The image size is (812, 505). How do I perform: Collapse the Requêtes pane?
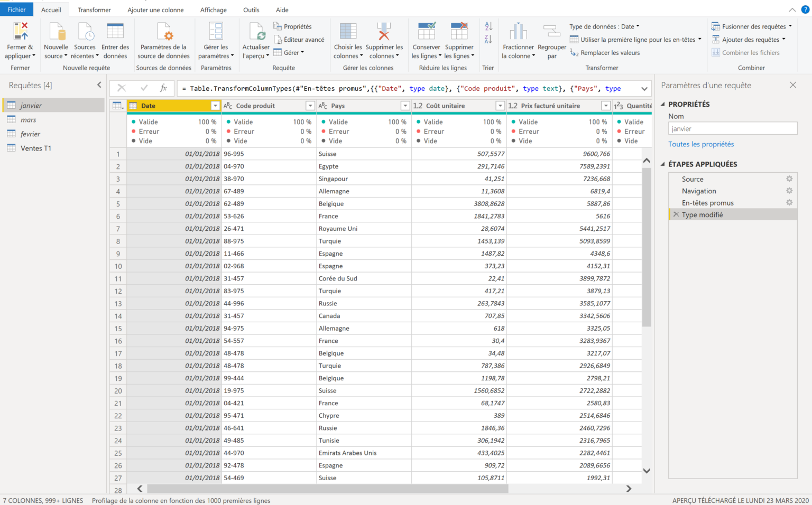pos(99,85)
